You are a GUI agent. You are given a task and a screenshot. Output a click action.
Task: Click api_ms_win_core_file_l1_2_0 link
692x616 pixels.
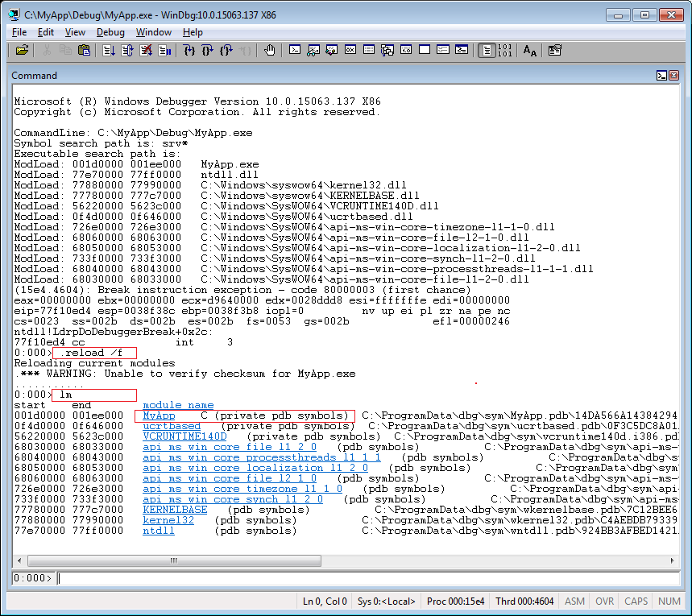pos(230,447)
